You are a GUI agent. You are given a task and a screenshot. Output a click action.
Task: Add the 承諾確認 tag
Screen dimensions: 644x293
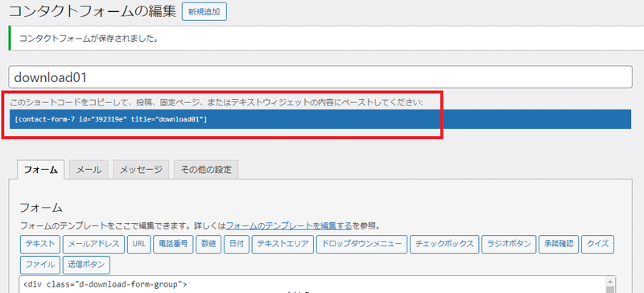click(x=559, y=244)
